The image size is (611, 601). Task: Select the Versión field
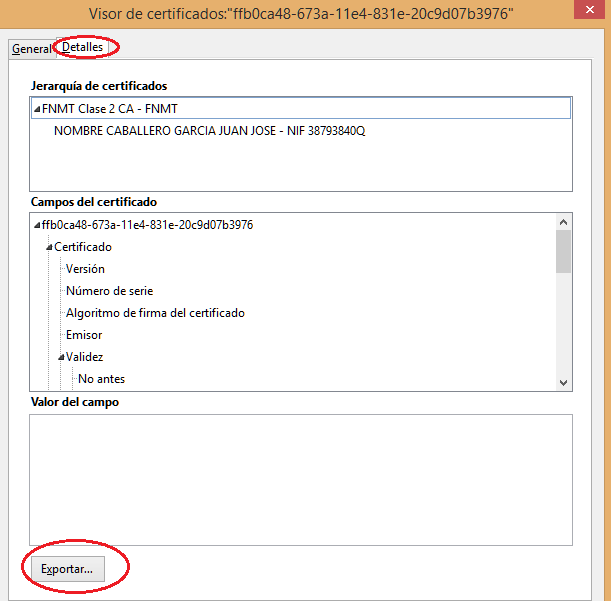tap(85, 269)
